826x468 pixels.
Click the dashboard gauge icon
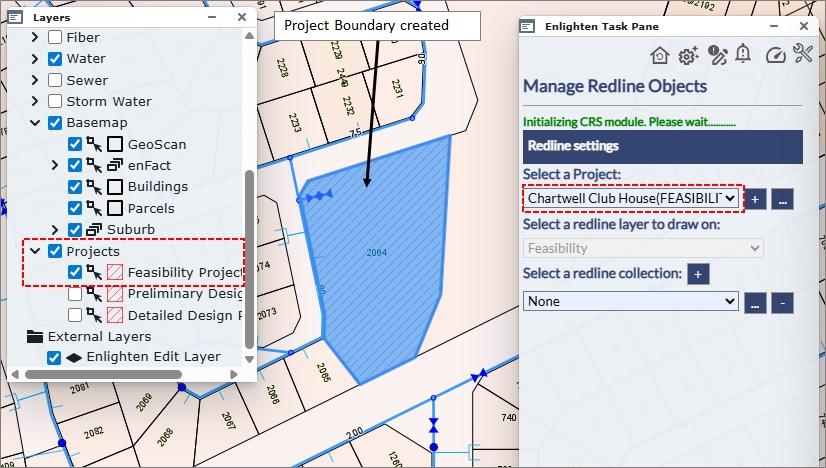coord(776,55)
